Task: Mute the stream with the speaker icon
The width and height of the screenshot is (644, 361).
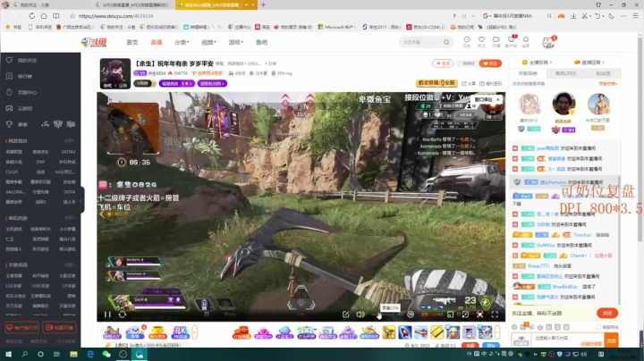Action: coord(360,315)
